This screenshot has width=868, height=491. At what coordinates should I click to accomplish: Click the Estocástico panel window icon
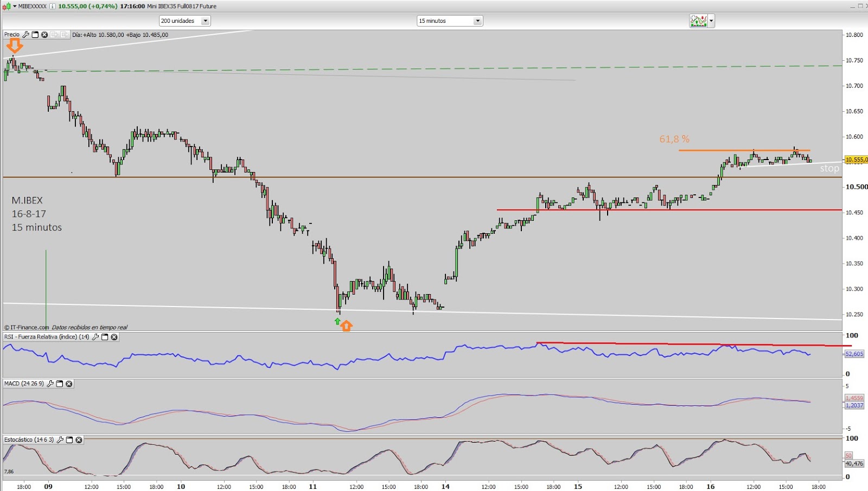[69, 439]
